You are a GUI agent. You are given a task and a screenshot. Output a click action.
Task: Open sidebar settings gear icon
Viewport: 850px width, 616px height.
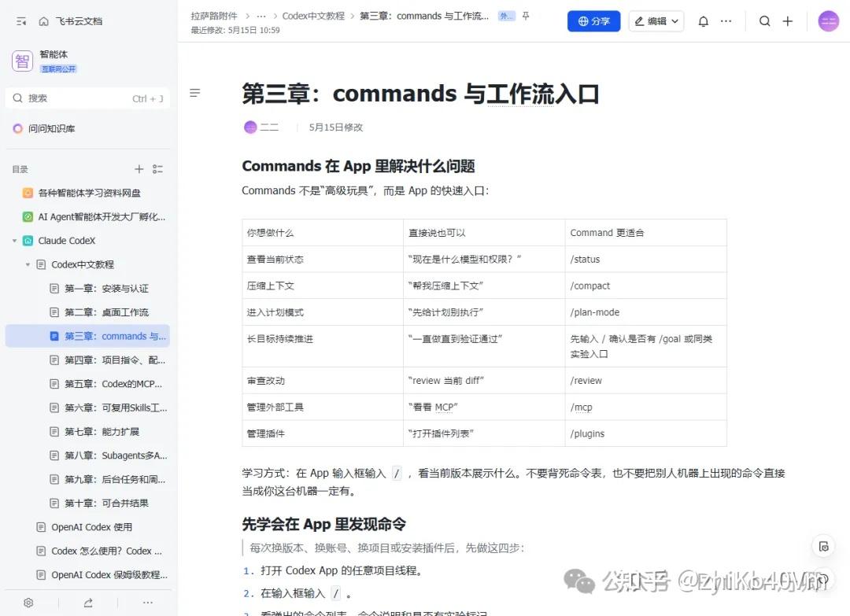(x=29, y=603)
